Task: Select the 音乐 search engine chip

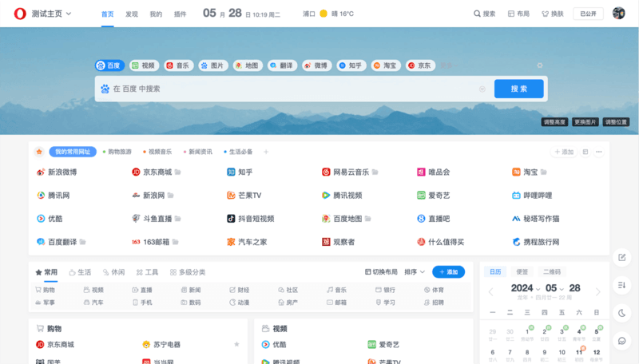Action: (x=178, y=65)
